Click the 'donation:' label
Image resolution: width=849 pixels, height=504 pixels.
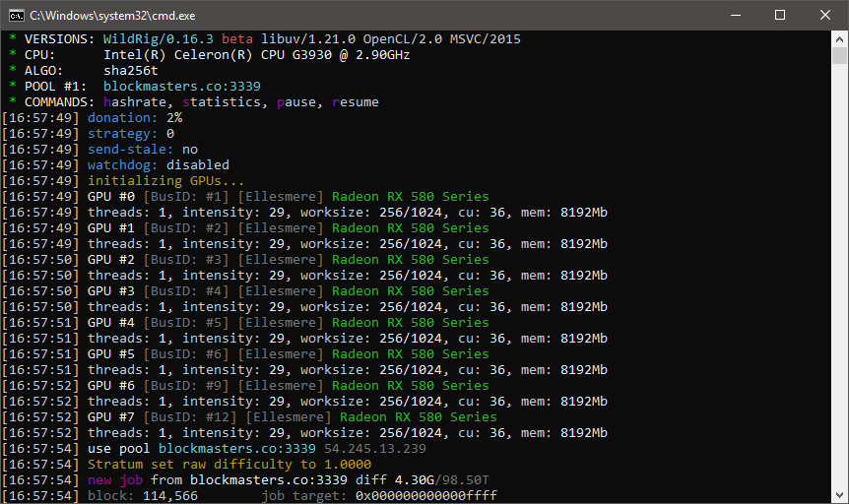[123, 117]
